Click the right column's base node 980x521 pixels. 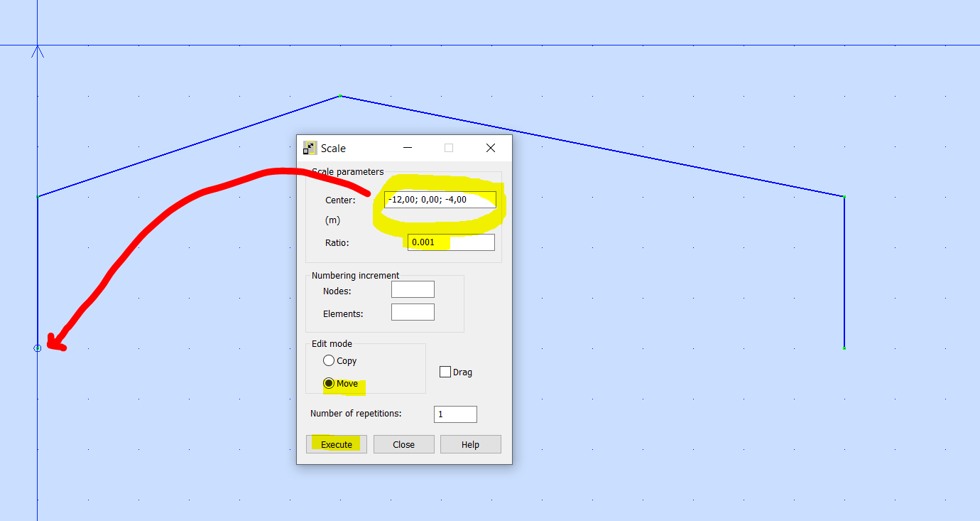click(x=844, y=347)
